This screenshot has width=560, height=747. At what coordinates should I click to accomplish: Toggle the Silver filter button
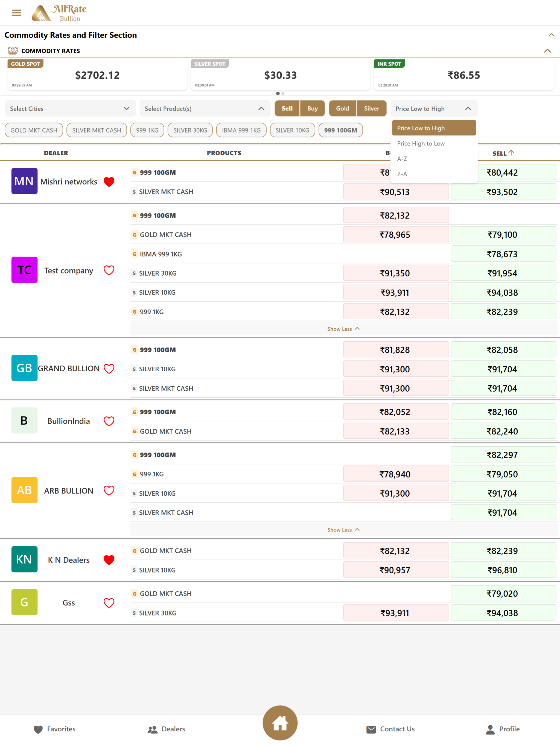point(372,108)
